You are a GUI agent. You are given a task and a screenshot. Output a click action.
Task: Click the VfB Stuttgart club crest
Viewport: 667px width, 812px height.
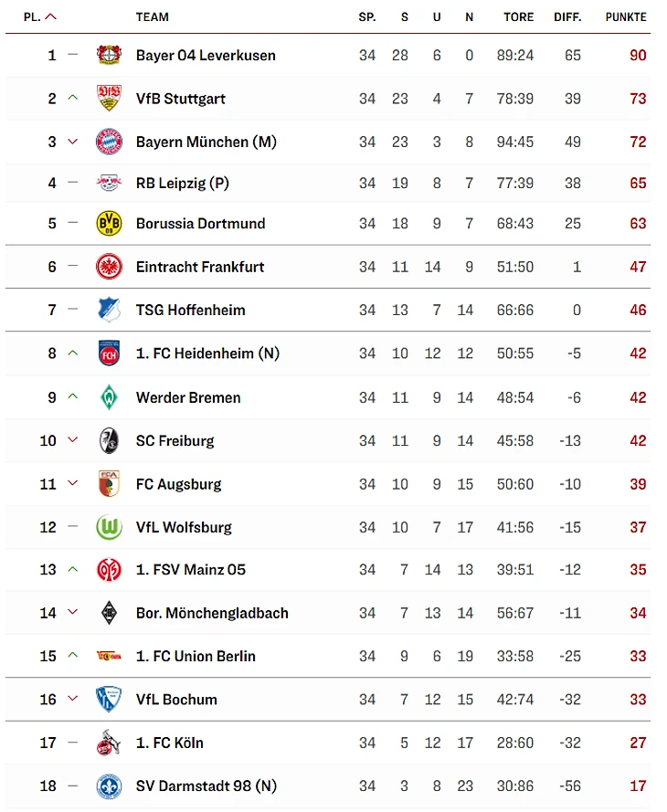109,99
